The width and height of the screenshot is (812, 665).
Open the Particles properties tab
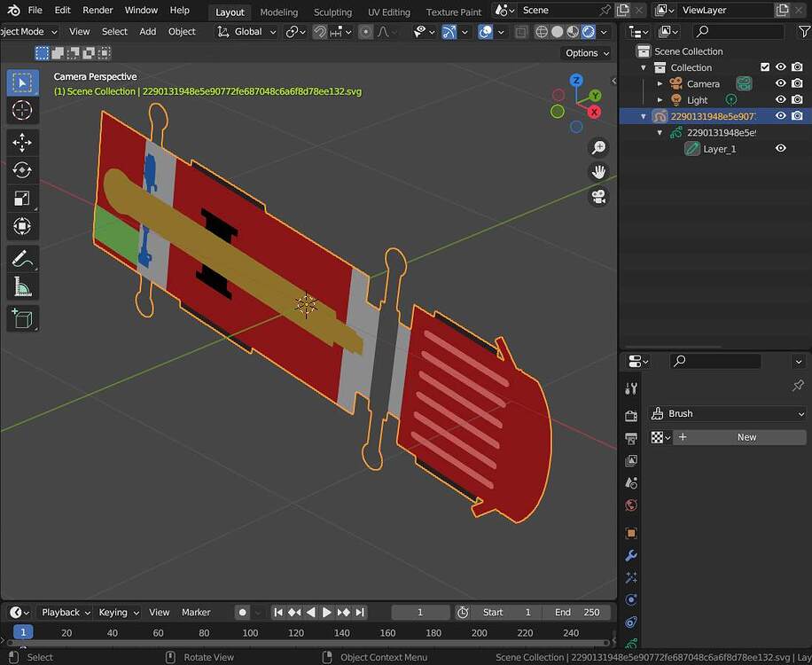click(631, 577)
